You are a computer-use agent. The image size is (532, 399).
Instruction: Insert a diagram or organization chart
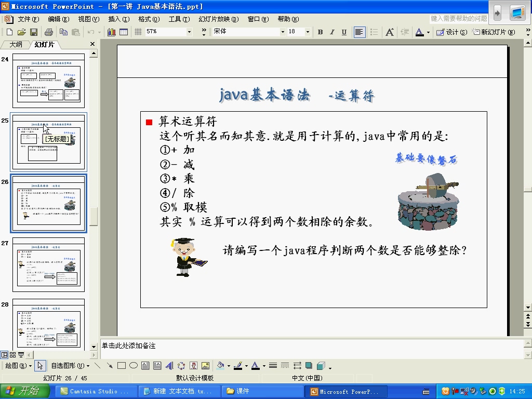[181, 365]
